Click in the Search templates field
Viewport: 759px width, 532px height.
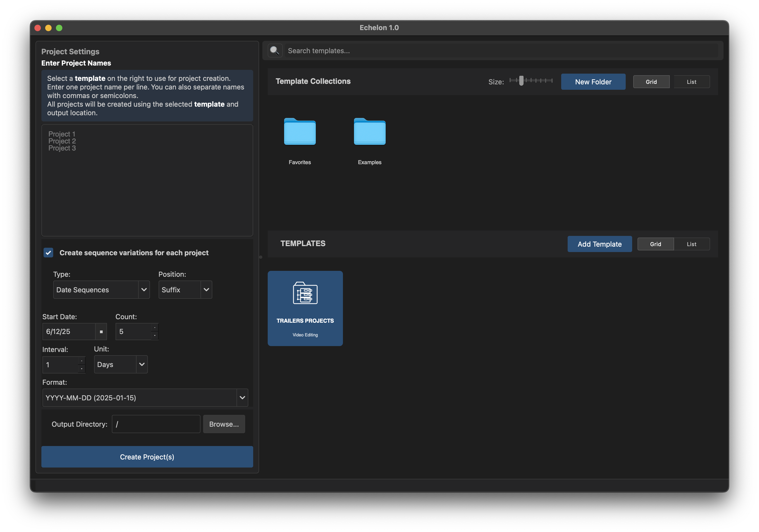[x=501, y=51]
